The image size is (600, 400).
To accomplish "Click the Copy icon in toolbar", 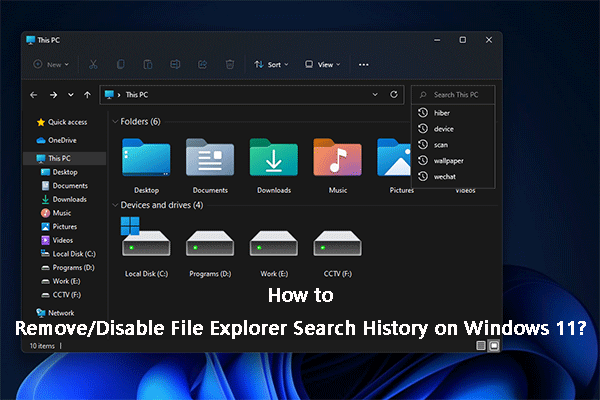I will click(121, 64).
